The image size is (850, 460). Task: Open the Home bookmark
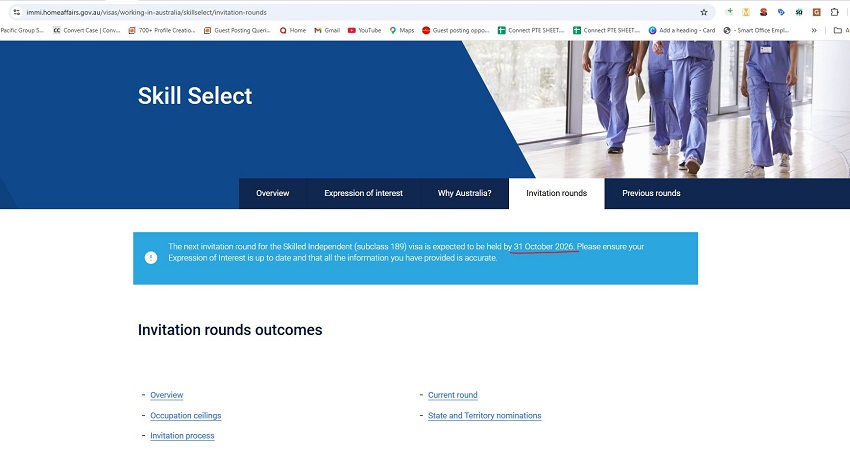(293, 30)
